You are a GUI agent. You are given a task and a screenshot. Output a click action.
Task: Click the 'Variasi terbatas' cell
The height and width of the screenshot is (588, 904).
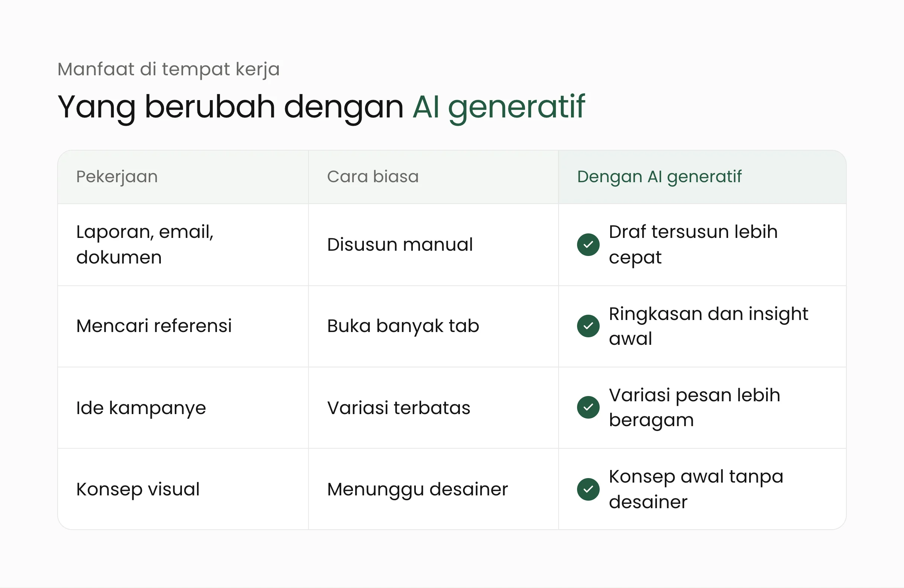tap(434, 408)
